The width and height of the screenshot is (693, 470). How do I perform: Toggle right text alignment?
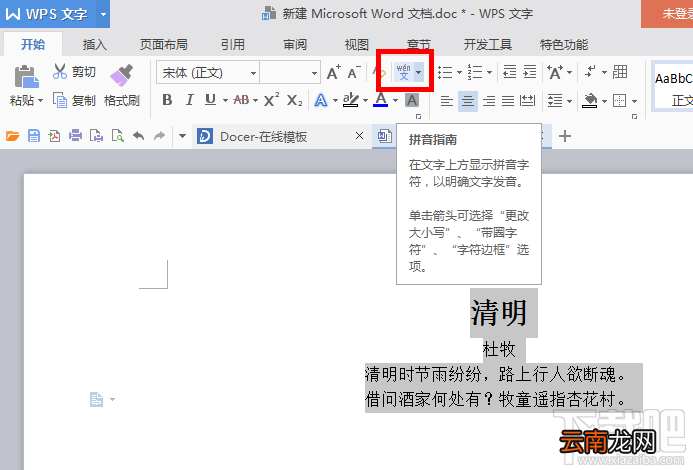489,101
